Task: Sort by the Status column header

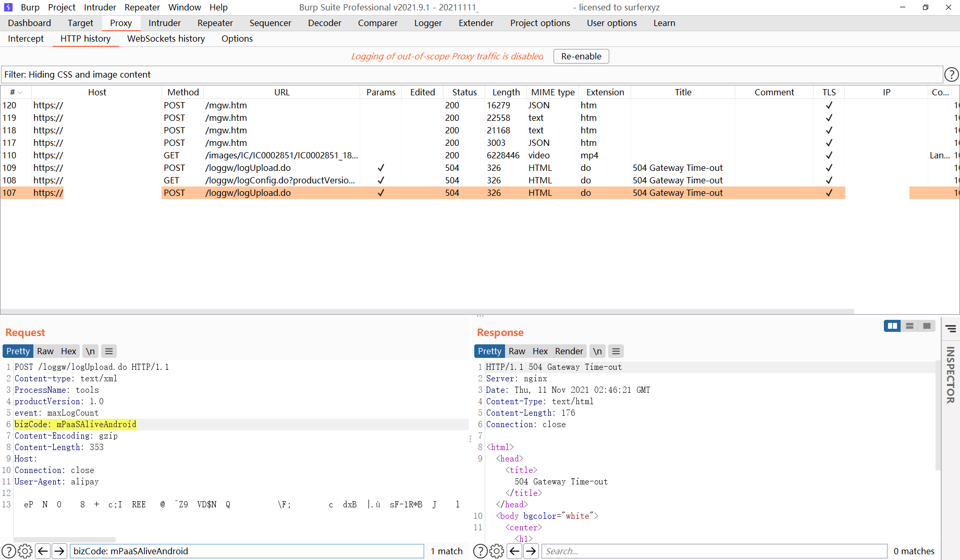Action: (x=464, y=92)
